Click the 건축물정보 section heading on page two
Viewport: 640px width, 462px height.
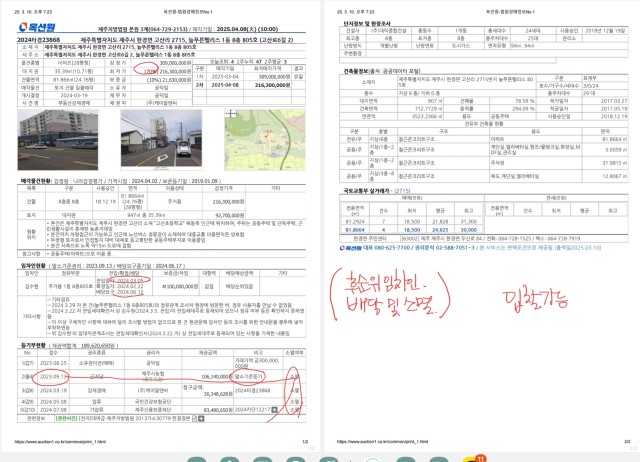pos(356,71)
